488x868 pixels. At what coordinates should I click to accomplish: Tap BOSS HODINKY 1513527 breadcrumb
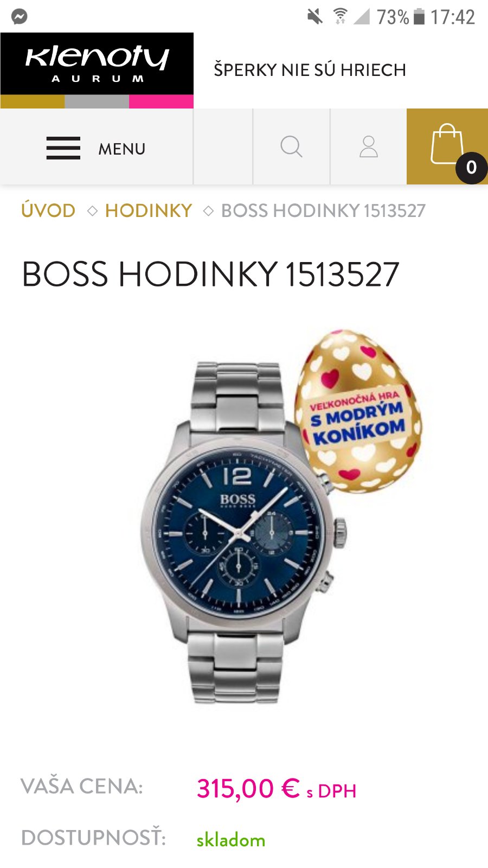coord(323,210)
